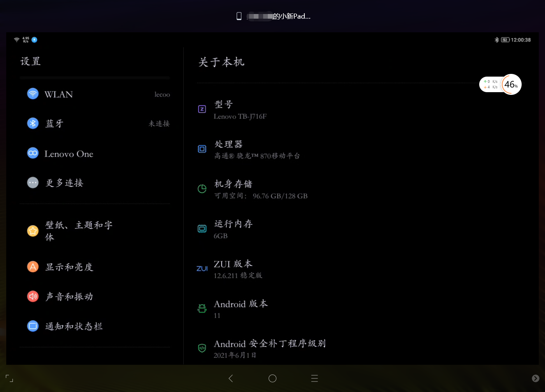Click the blue microphone status icon
The height and width of the screenshot is (392, 545).
coord(34,40)
